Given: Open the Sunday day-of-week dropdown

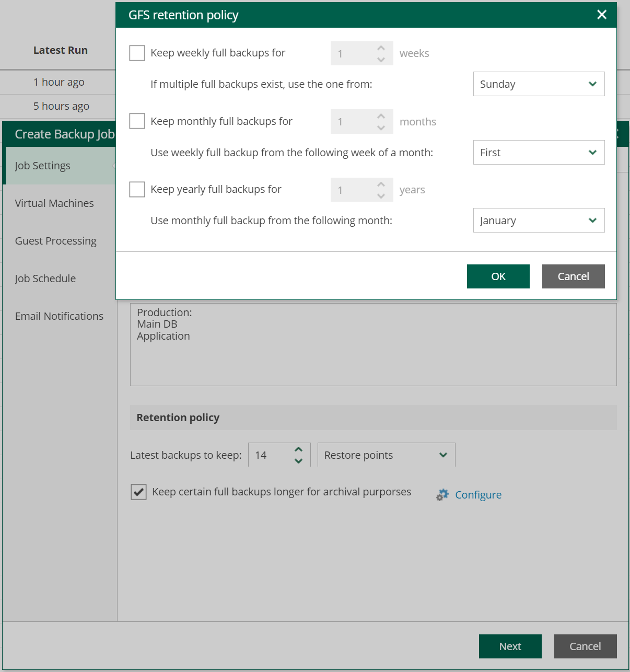Looking at the screenshot, I should (x=539, y=84).
